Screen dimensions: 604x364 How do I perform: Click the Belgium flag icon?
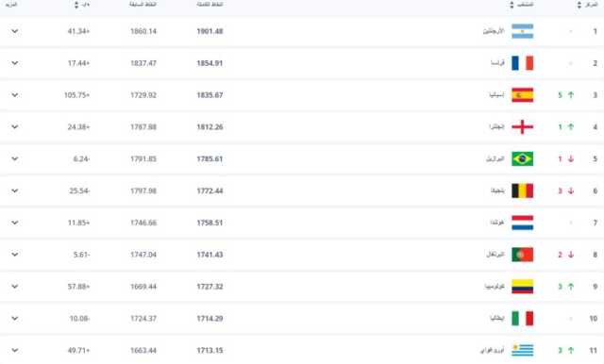click(522, 190)
